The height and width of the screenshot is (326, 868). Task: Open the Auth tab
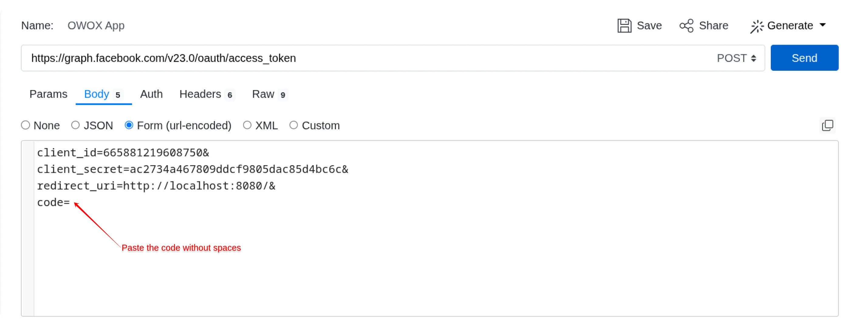point(151,94)
